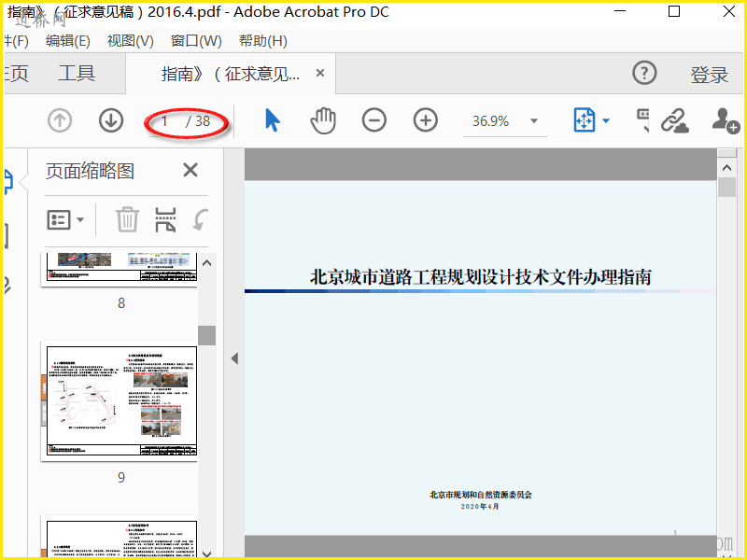Click 登录 to sign in
The width and height of the screenshot is (747, 560).
710,75
